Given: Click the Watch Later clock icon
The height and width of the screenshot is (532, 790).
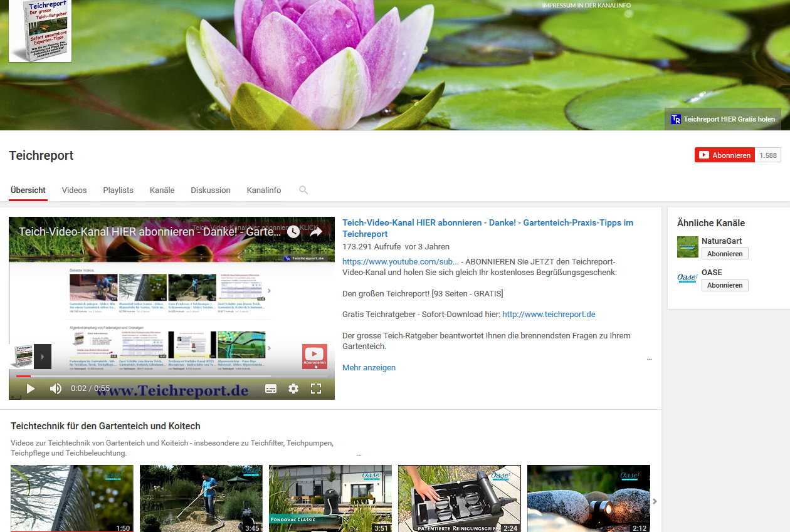Looking at the screenshot, I should pyautogui.click(x=293, y=232).
